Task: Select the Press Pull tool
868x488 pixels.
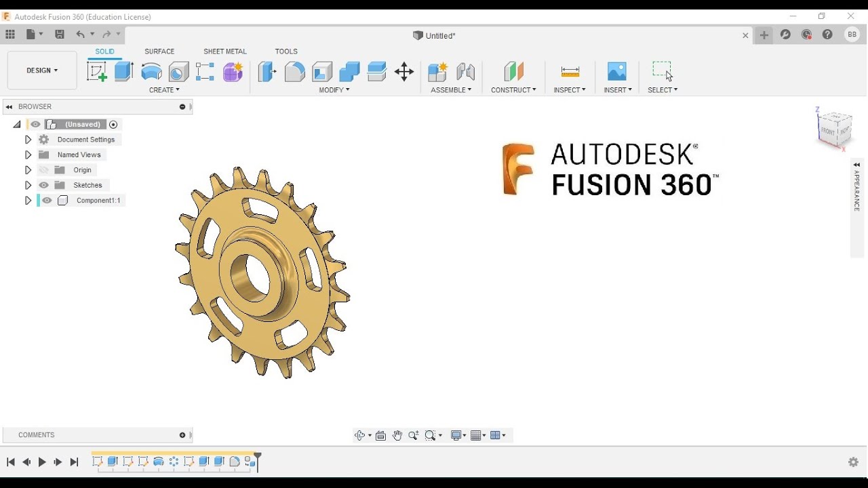Action: 267,71
